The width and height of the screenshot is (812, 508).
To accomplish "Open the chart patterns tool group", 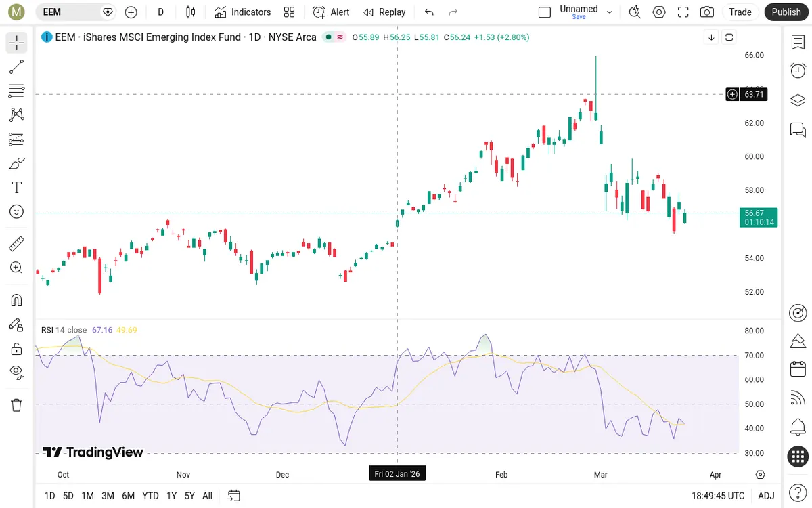I will [x=17, y=115].
